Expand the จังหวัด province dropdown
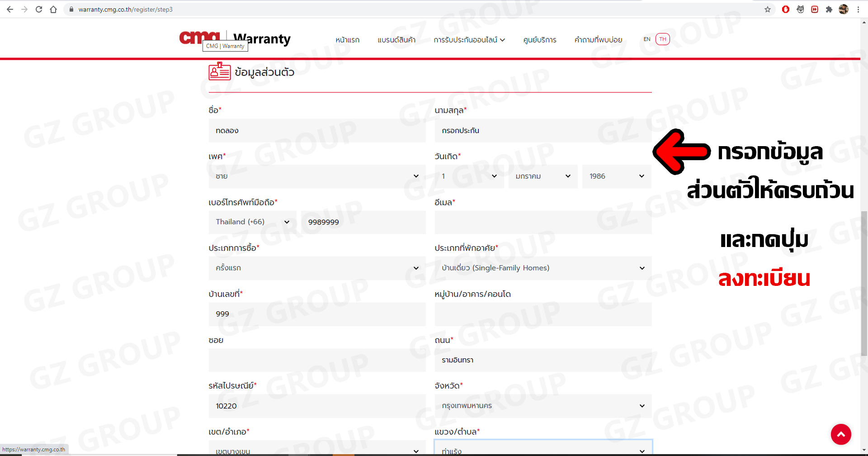This screenshot has height=456, width=868. click(x=542, y=406)
